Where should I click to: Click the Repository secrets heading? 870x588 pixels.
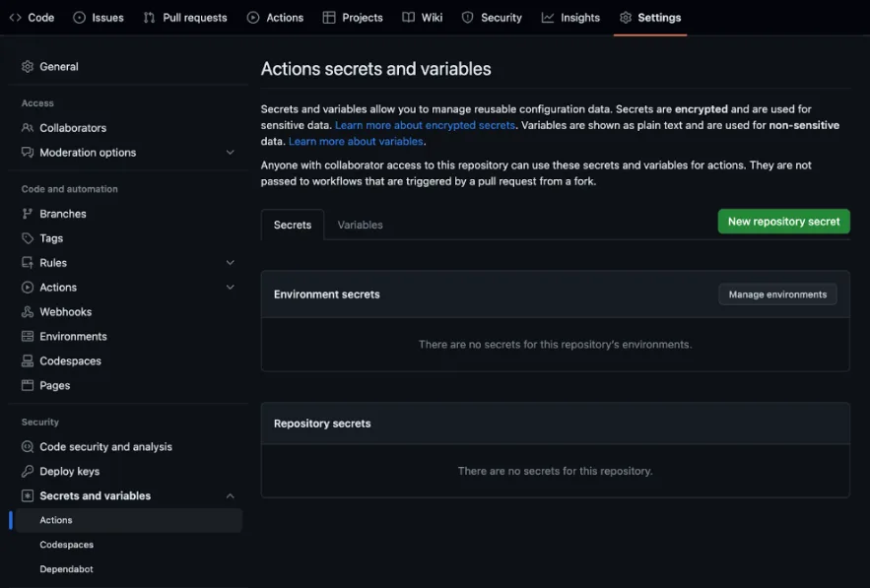(322, 424)
